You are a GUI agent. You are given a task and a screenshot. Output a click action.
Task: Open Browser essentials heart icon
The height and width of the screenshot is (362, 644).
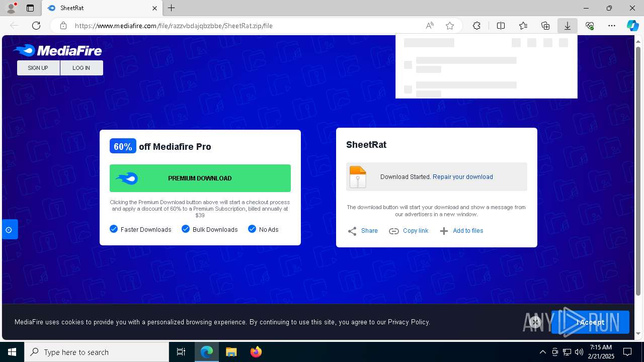tap(590, 26)
